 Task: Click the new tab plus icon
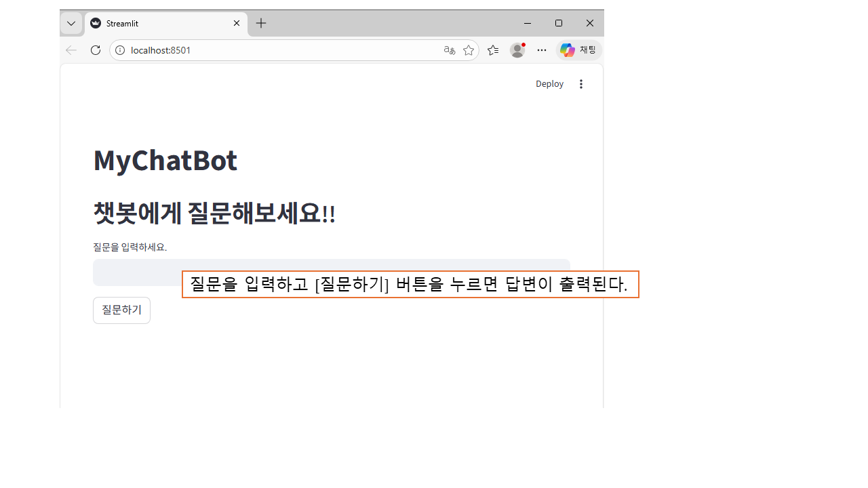261,23
